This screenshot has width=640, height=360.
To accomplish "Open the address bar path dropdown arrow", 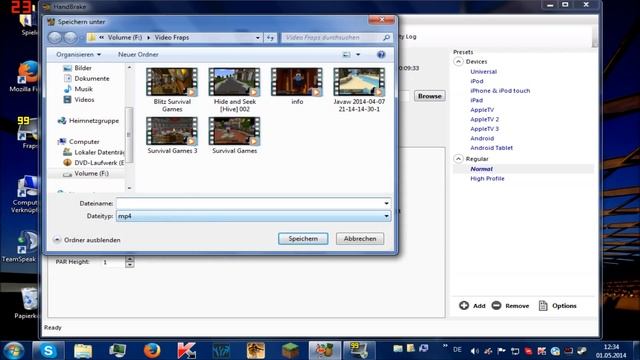I will click(x=258, y=38).
